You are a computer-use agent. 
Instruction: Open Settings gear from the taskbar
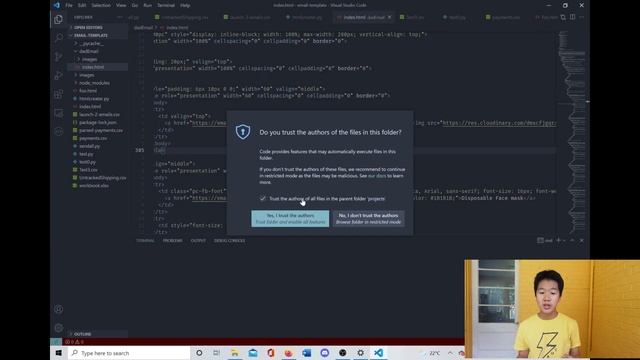tap(360, 353)
